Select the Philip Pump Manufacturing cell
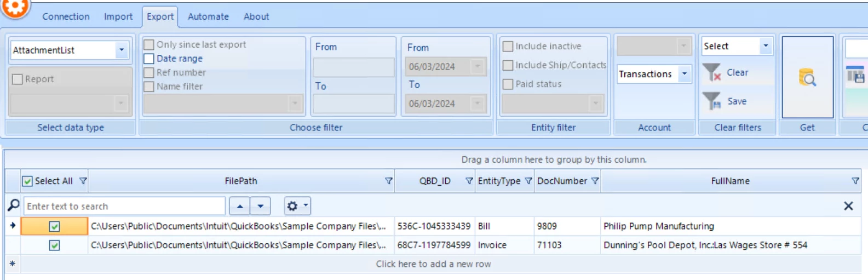The height and width of the screenshot is (280, 868). pos(731,226)
